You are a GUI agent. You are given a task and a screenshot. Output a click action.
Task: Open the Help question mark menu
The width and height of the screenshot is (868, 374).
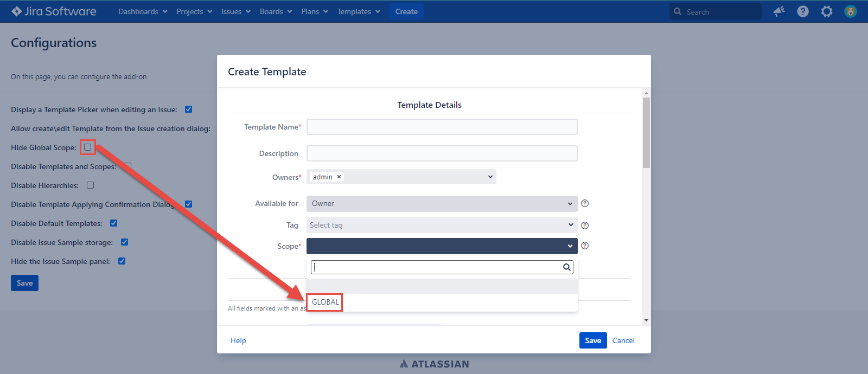pos(803,11)
